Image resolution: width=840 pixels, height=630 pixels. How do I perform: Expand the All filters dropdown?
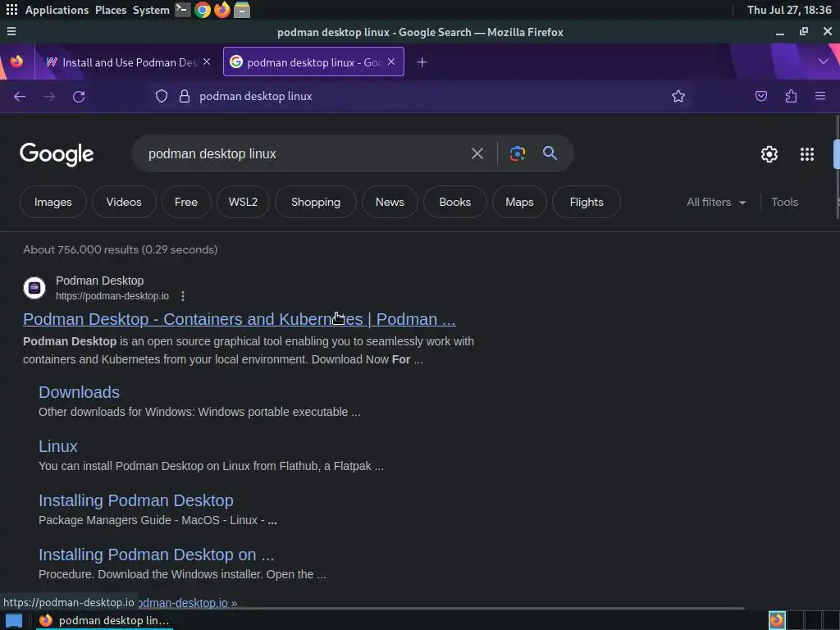coord(716,203)
